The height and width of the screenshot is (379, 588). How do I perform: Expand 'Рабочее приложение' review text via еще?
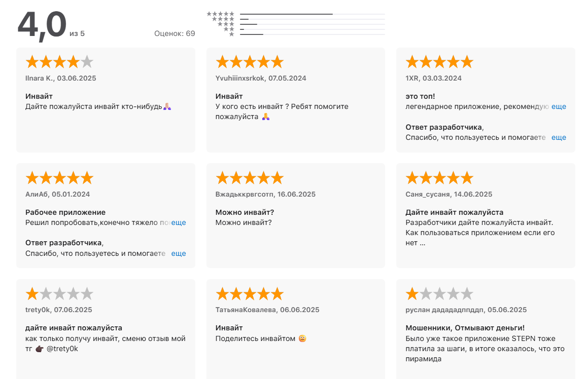[179, 222]
